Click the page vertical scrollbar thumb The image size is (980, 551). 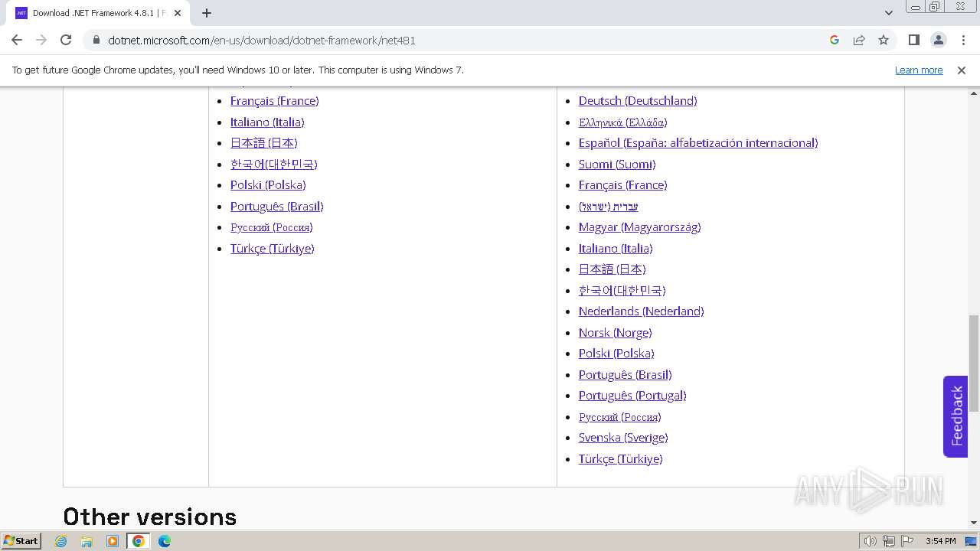pyautogui.click(x=974, y=364)
